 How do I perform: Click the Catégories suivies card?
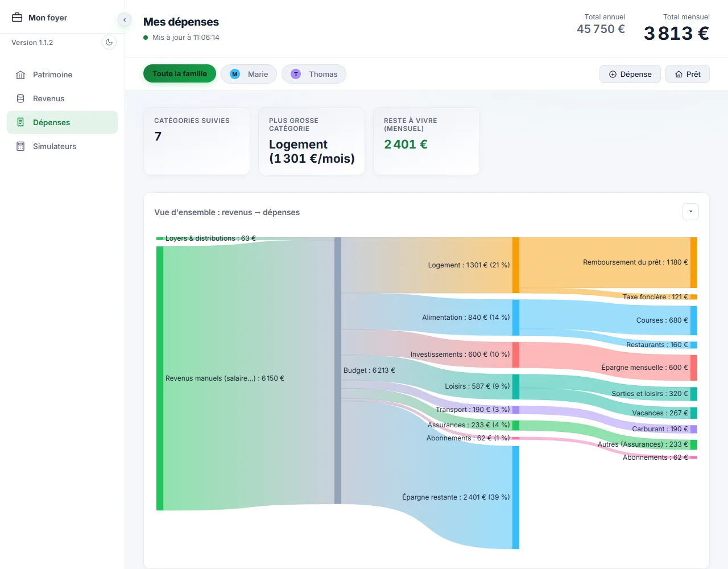[197, 141]
